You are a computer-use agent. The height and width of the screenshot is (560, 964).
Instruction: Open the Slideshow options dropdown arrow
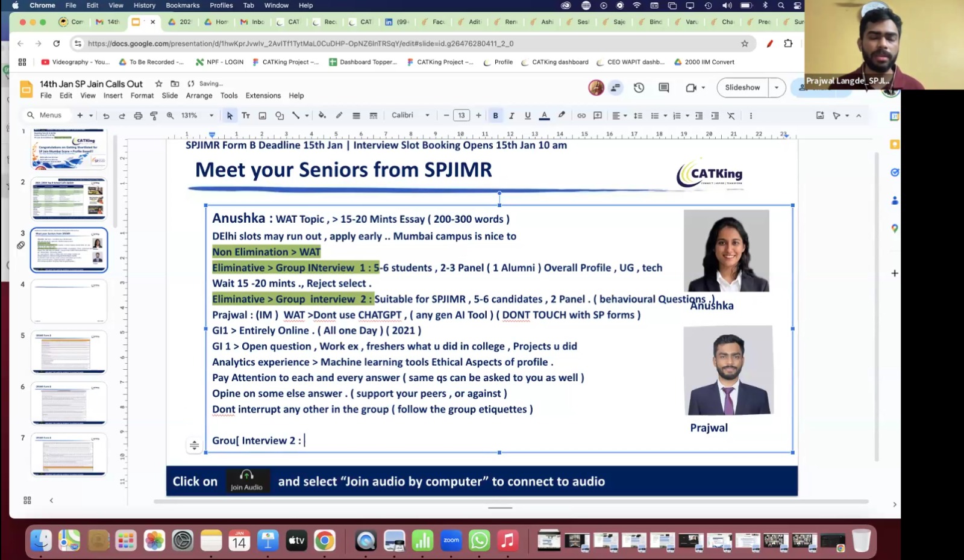coord(777,88)
